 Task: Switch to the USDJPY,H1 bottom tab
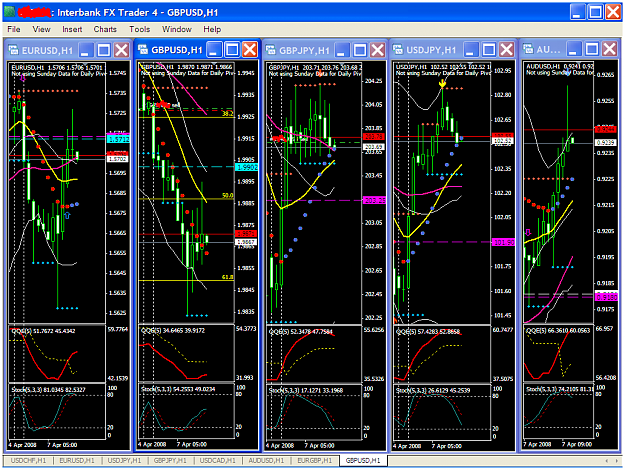pos(124,460)
